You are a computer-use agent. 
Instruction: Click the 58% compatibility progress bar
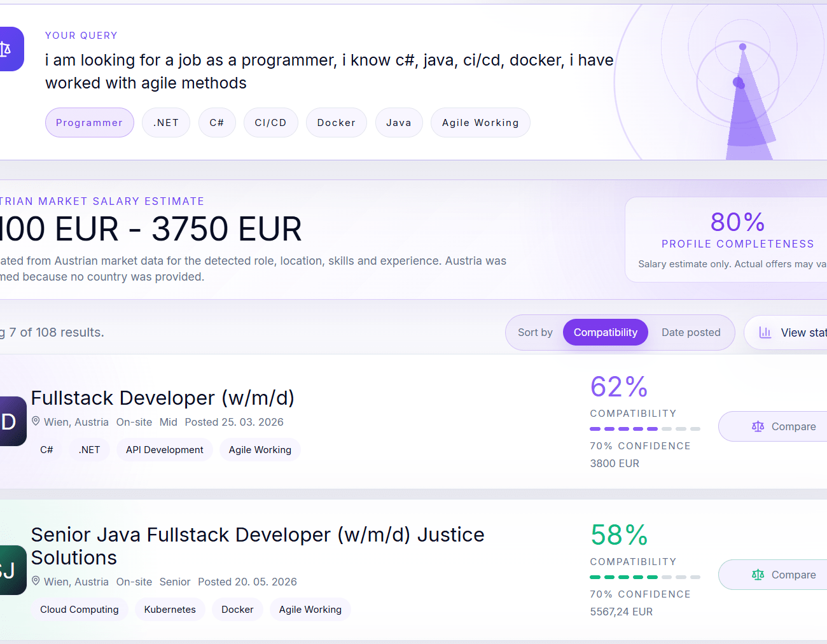645,577
